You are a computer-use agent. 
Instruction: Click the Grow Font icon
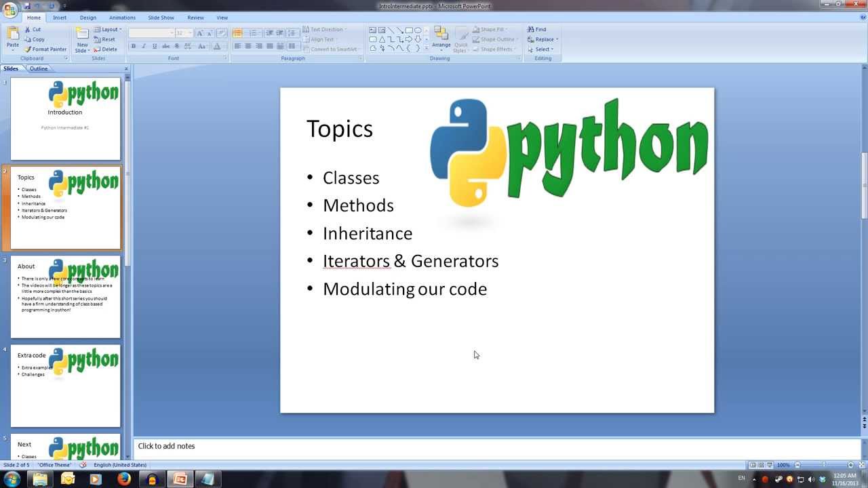(199, 33)
